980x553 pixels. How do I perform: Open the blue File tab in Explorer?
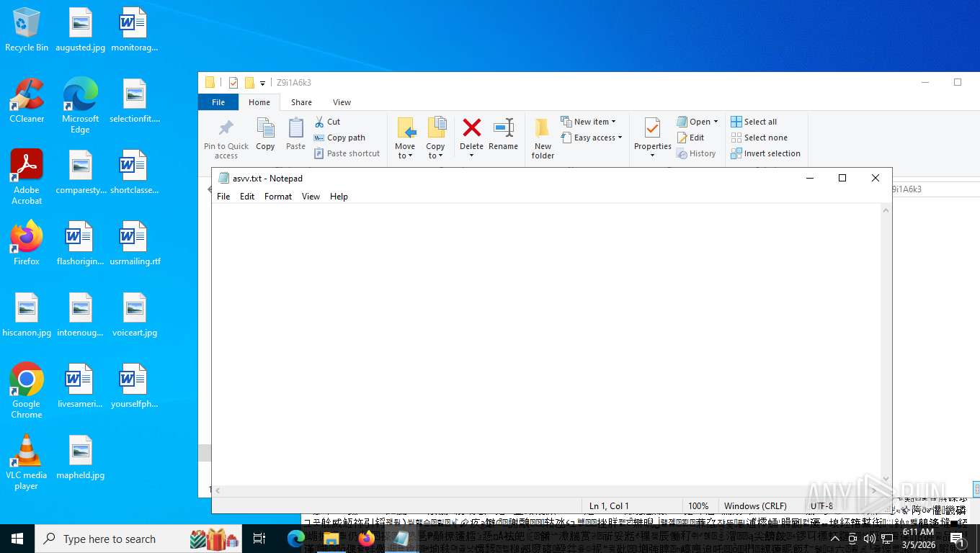pyautogui.click(x=218, y=102)
